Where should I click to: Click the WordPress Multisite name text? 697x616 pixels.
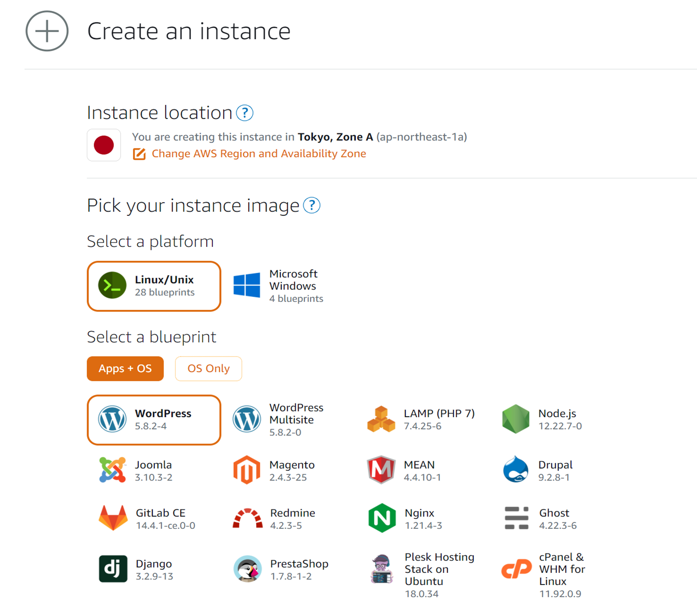coord(296,414)
